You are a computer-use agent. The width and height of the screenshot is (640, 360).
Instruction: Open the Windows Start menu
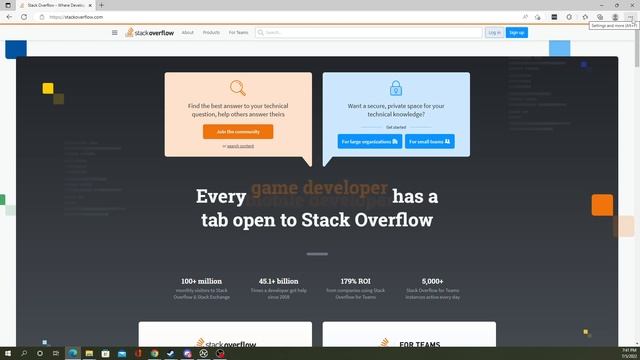(8, 353)
